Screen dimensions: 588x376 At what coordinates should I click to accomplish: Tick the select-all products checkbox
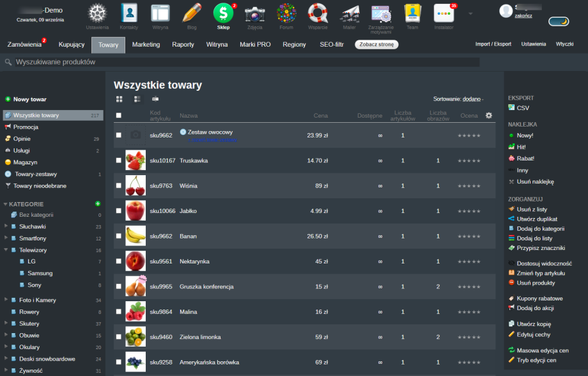click(118, 116)
